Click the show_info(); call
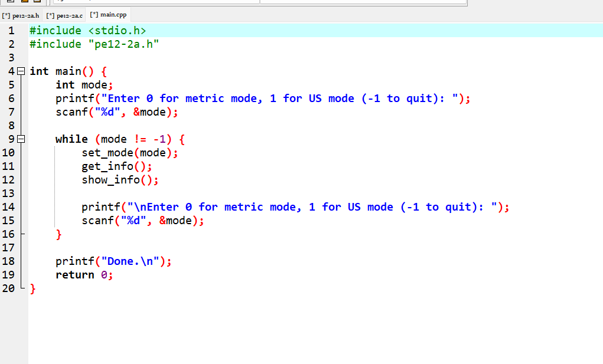Screen dimensions: 603x364 [120, 180]
